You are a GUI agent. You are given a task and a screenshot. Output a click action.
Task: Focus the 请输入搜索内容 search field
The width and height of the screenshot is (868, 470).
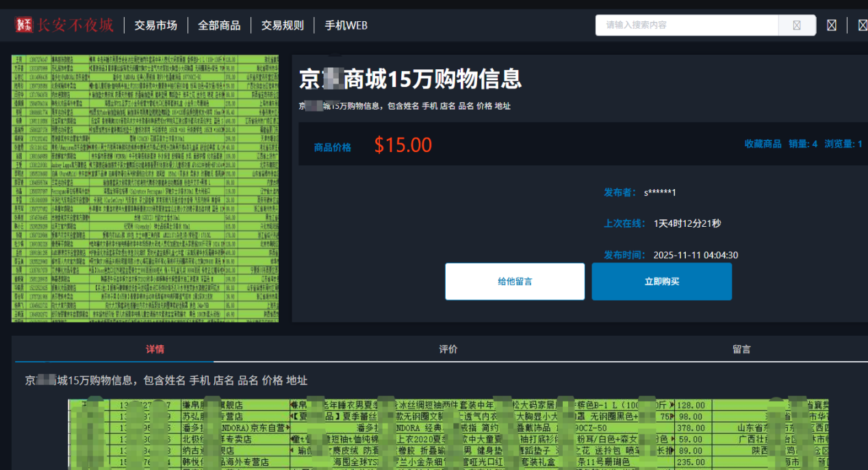pyautogui.click(x=687, y=25)
